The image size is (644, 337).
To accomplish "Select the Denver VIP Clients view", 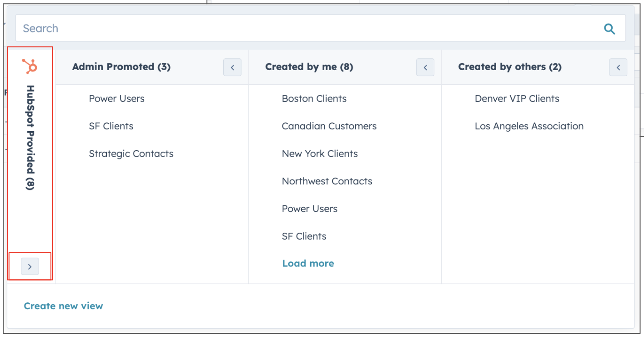I will tap(517, 99).
